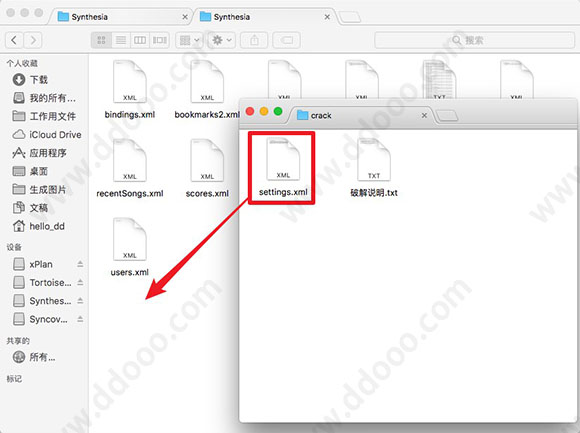
Task: Focus the Finder search field
Action: tap(475, 40)
